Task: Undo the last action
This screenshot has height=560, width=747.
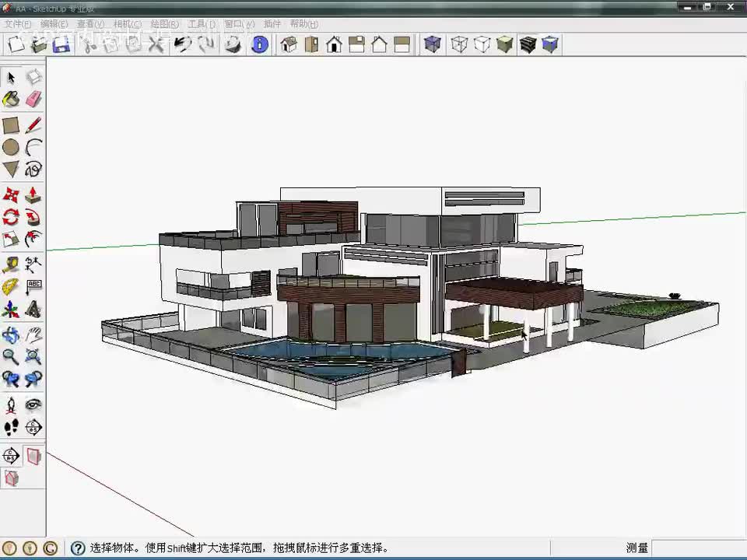Action: (183, 45)
